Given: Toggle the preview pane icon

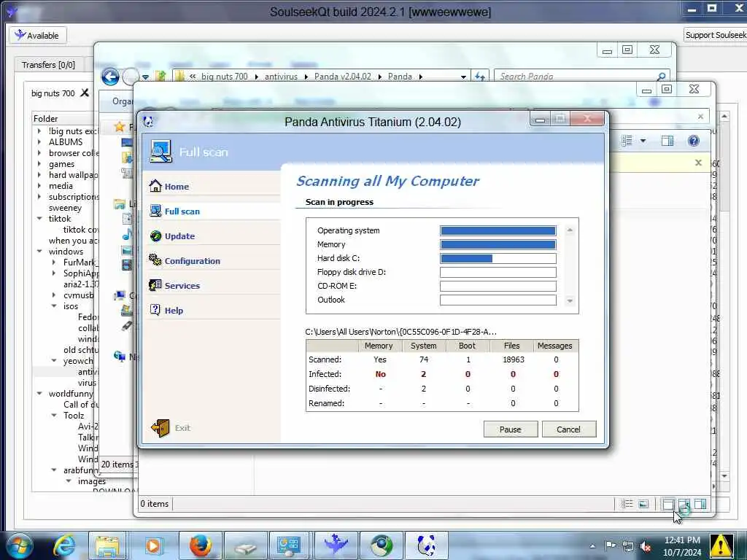Looking at the screenshot, I should 667,141.
